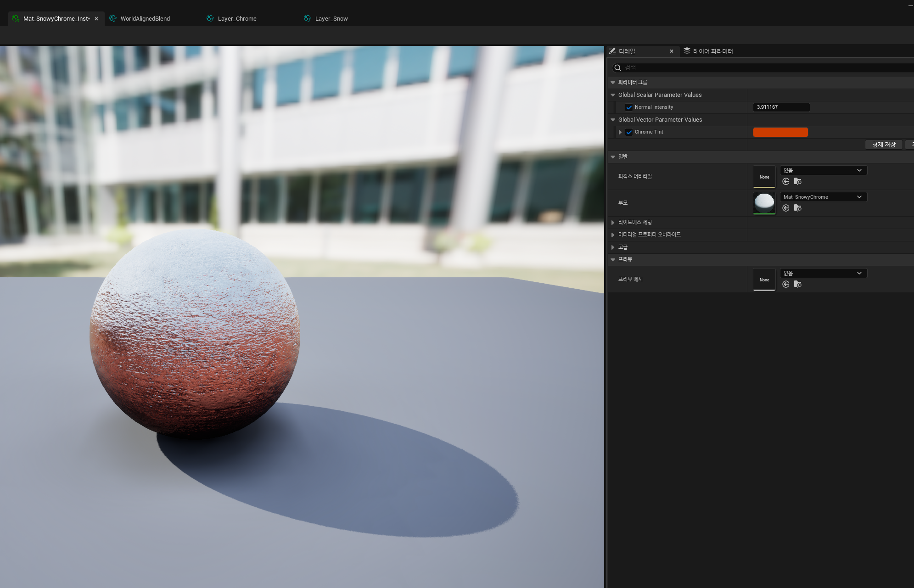Switch to the WorldAlignedBlend tab
Screen dimensions: 914x588
[x=144, y=18]
